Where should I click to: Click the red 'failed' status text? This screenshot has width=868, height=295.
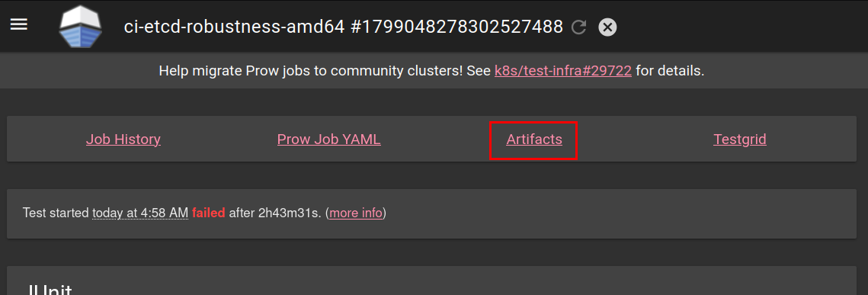(x=209, y=213)
